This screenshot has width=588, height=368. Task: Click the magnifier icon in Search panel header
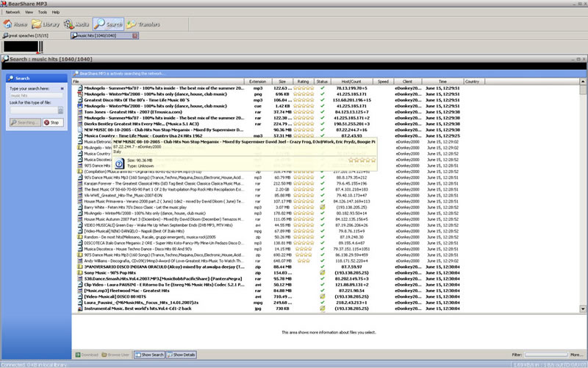(x=10, y=78)
